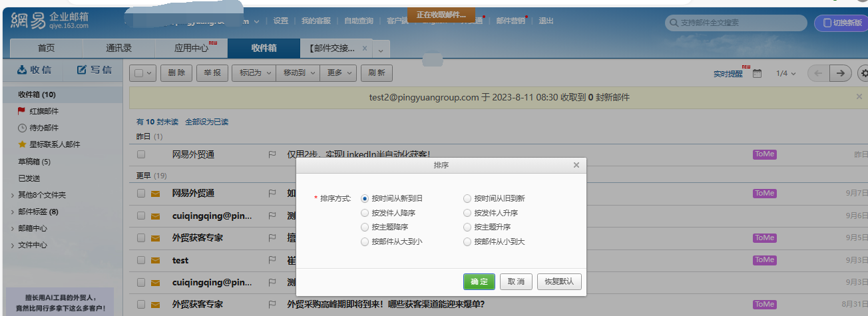This screenshot has width=868, height=316.
Task: Open the 移动到 dropdown
Action: (x=298, y=73)
